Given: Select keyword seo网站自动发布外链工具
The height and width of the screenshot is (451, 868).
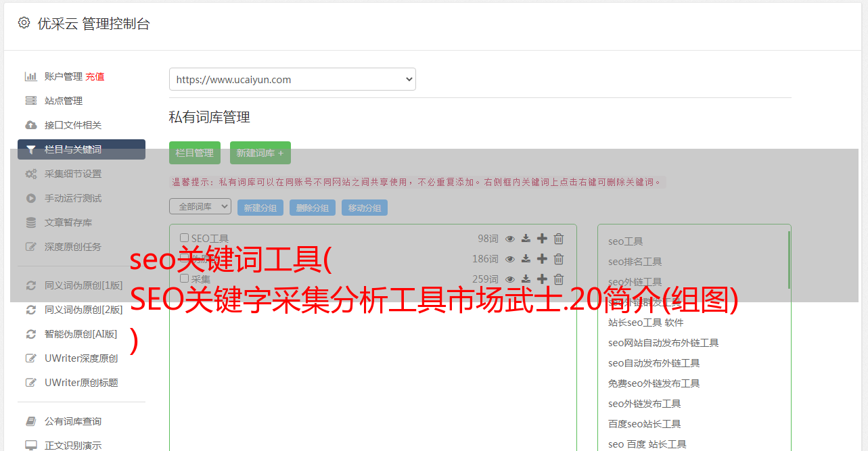Looking at the screenshot, I should (663, 343).
